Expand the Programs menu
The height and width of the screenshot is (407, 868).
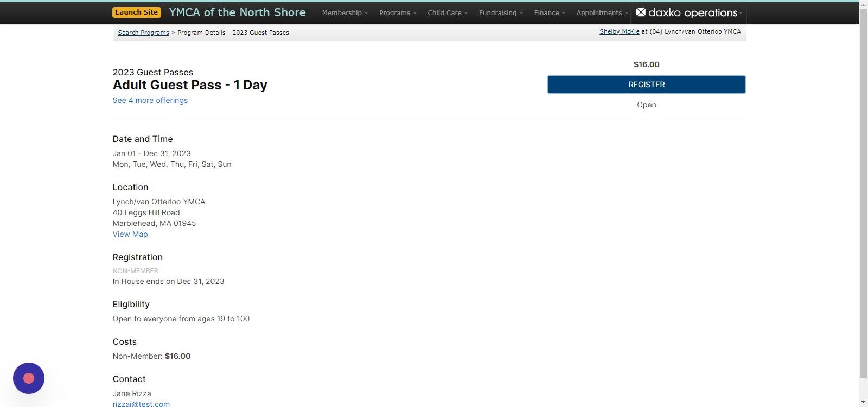[x=398, y=12]
